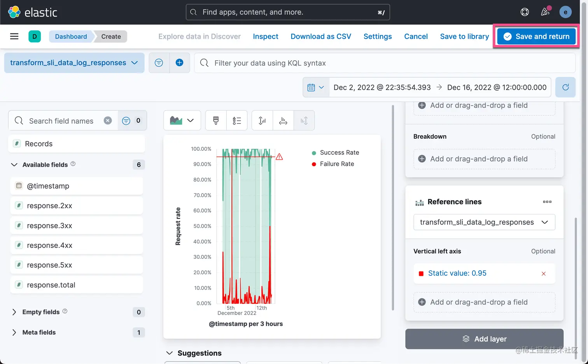Click Download as CSV
The height and width of the screenshot is (364, 588).
321,37
